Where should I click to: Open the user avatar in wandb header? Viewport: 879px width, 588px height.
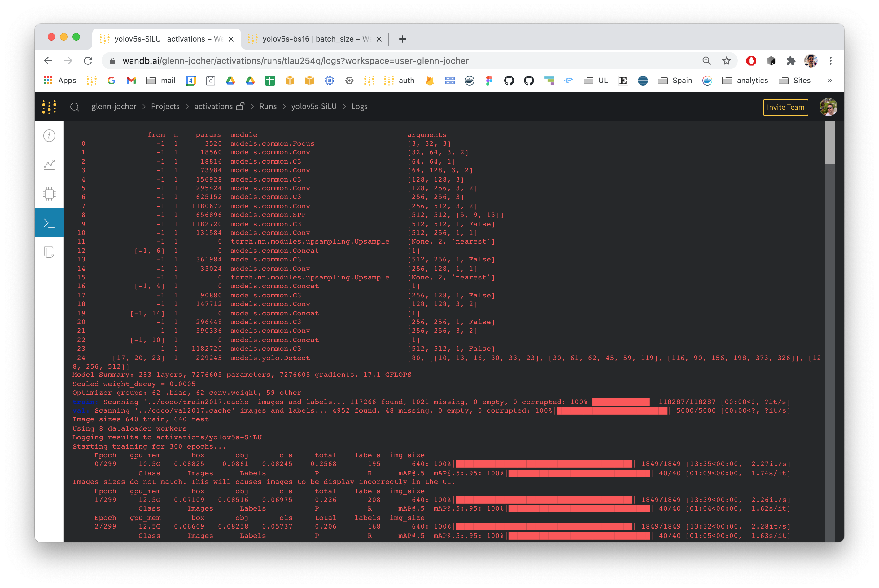click(x=829, y=107)
